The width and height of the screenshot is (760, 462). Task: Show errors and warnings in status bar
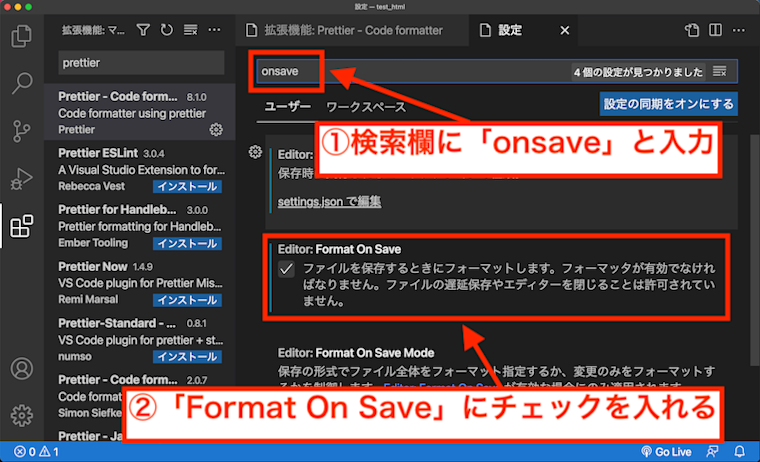(36, 452)
